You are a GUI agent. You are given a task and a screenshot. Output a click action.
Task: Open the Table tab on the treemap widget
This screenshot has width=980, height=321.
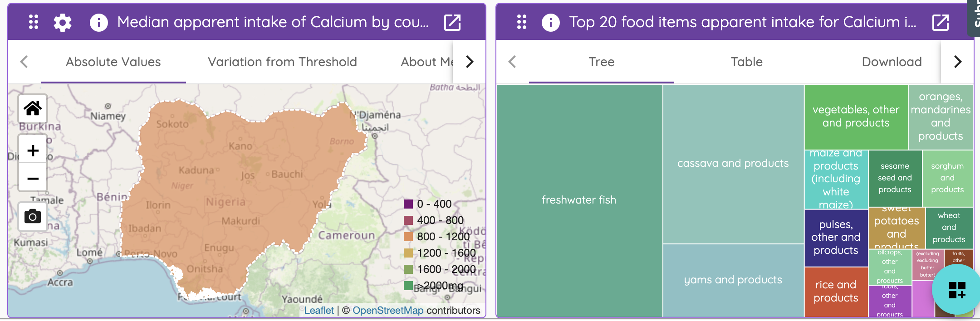click(746, 62)
